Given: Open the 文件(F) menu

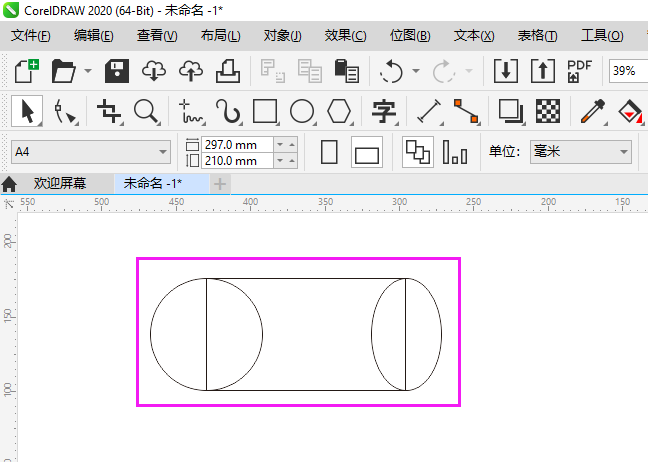Looking at the screenshot, I should coord(30,36).
